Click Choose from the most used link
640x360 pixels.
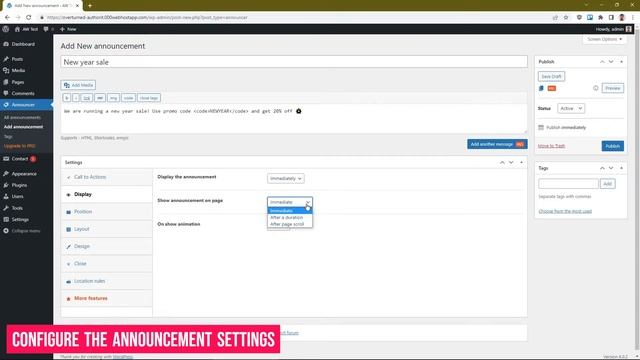pos(565,211)
